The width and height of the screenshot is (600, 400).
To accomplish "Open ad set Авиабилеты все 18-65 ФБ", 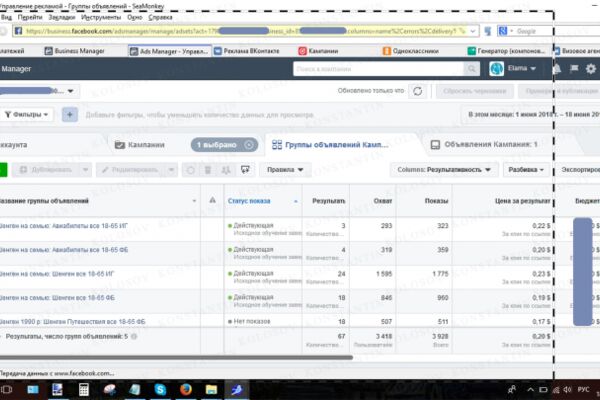I will coord(64,250).
